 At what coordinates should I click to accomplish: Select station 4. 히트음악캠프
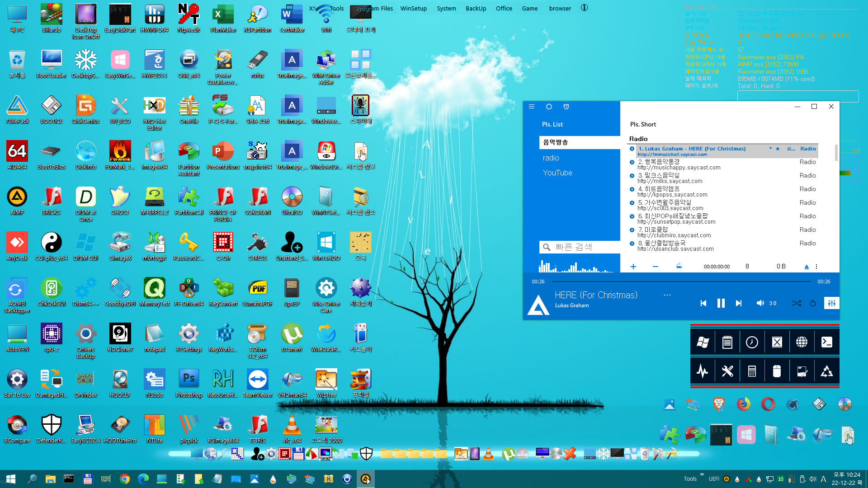(x=723, y=192)
